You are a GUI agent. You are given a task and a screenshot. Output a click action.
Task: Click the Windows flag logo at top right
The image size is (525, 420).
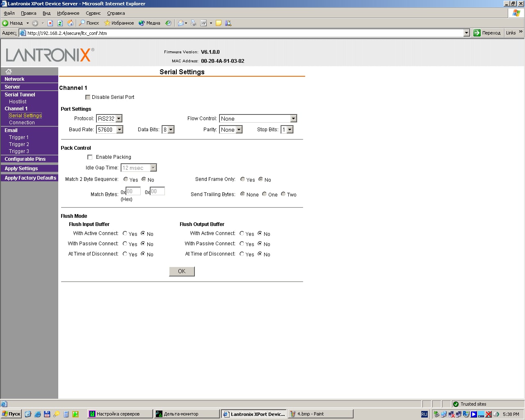516,13
